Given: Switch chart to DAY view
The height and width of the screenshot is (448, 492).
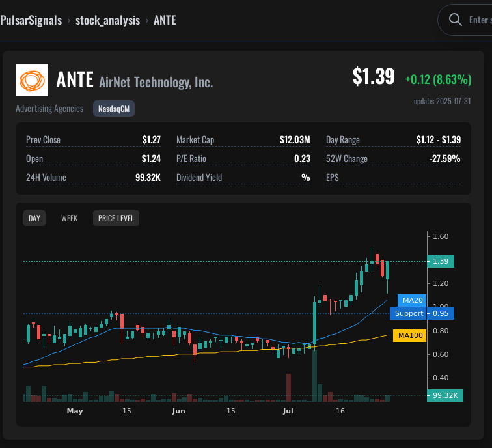Looking at the screenshot, I should pyautogui.click(x=34, y=218).
